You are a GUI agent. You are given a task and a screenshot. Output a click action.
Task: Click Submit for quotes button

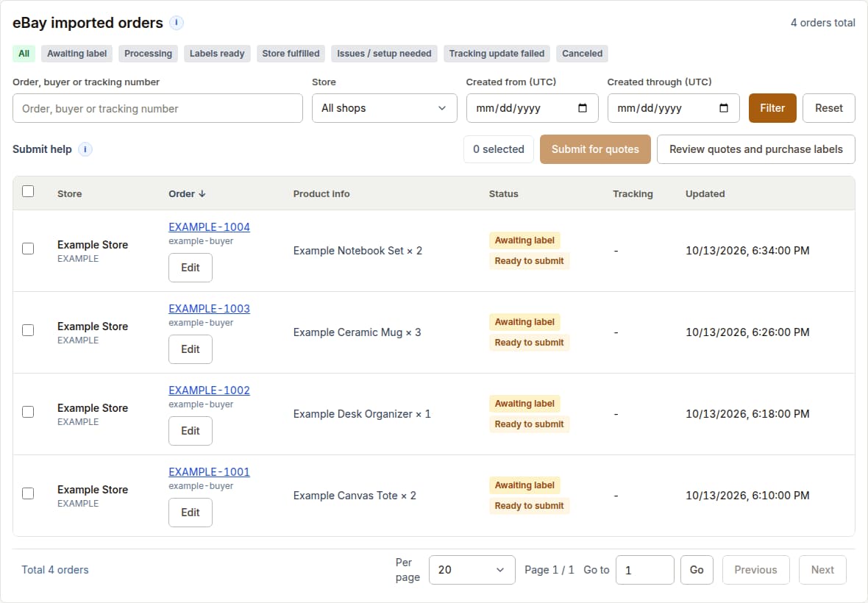pos(595,149)
